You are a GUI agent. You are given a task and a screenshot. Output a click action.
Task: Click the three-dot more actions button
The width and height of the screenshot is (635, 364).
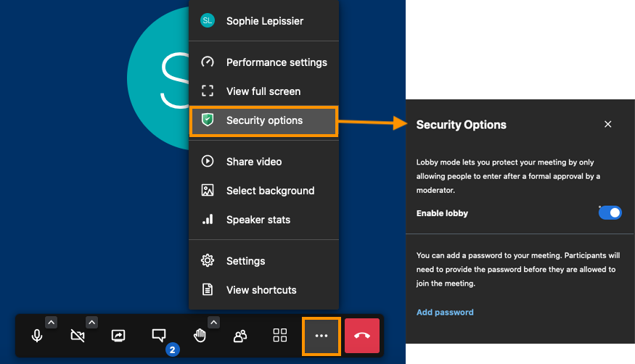pyautogui.click(x=321, y=336)
